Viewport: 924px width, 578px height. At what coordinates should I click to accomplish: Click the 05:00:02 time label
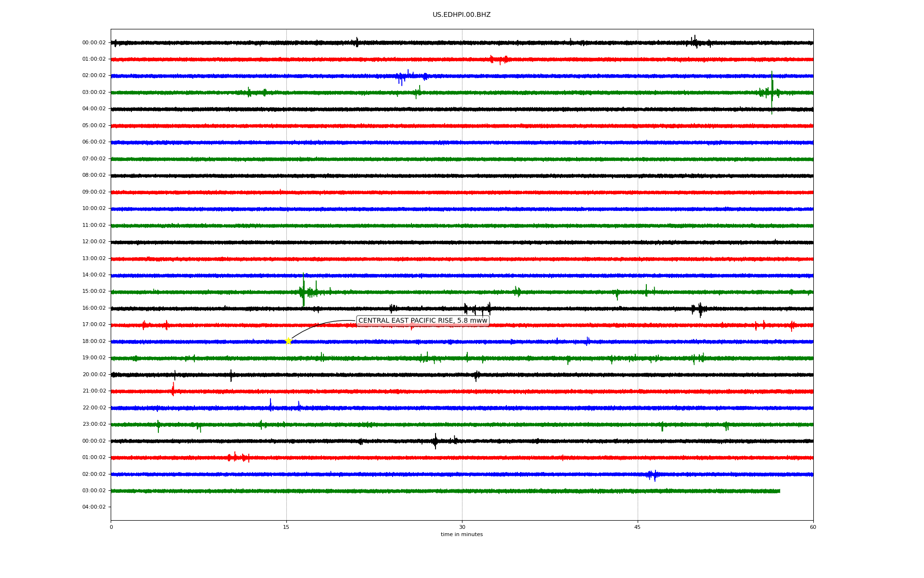click(x=94, y=126)
